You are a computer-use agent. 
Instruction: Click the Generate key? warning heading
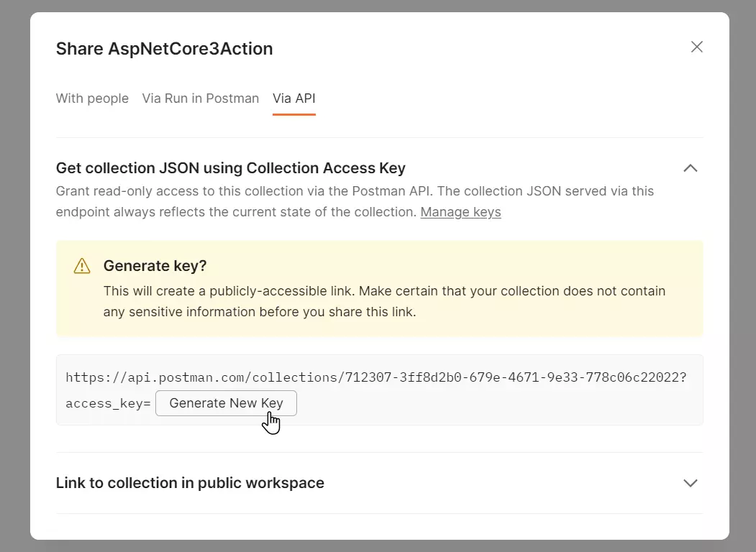155,266
